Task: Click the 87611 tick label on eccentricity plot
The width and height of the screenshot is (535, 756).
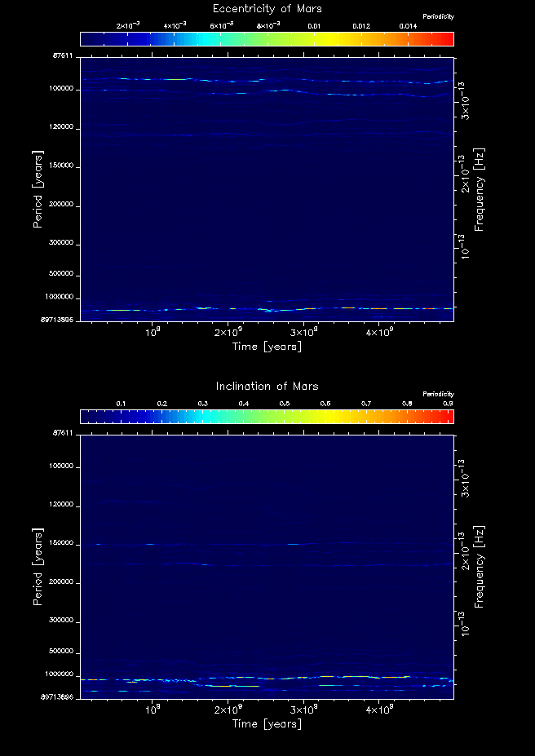Action: [x=64, y=56]
